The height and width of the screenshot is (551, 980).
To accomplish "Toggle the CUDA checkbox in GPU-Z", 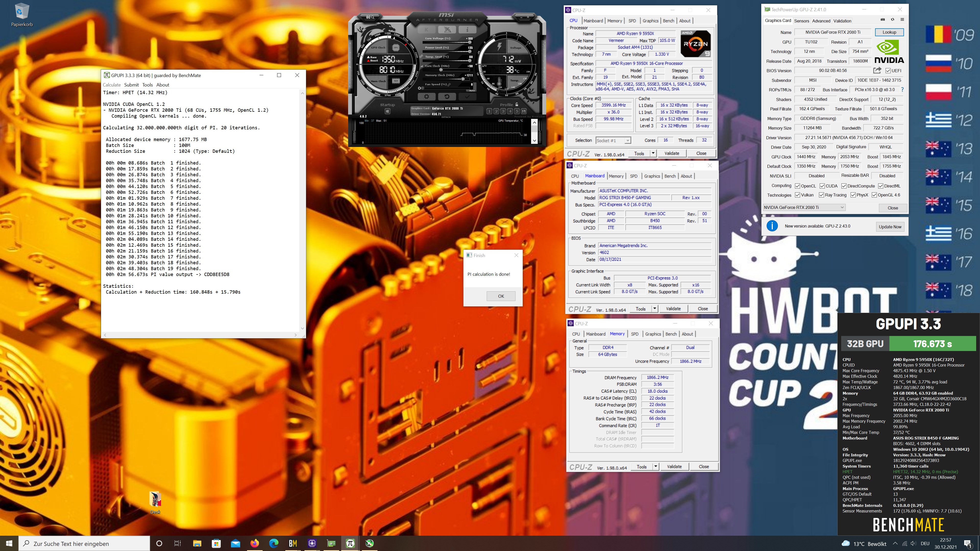I will click(x=822, y=186).
